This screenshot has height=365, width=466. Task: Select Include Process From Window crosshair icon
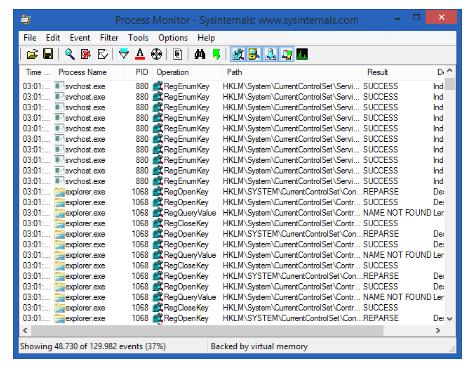[156, 54]
